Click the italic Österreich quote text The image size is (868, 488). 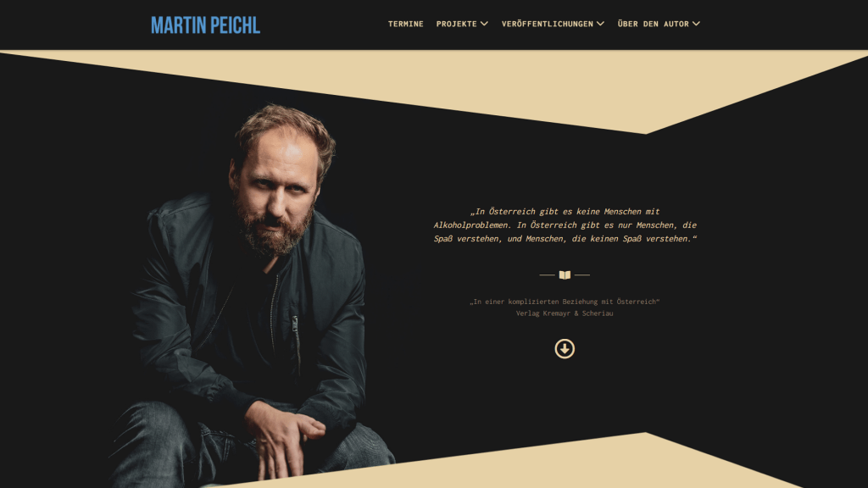pyautogui.click(x=565, y=225)
